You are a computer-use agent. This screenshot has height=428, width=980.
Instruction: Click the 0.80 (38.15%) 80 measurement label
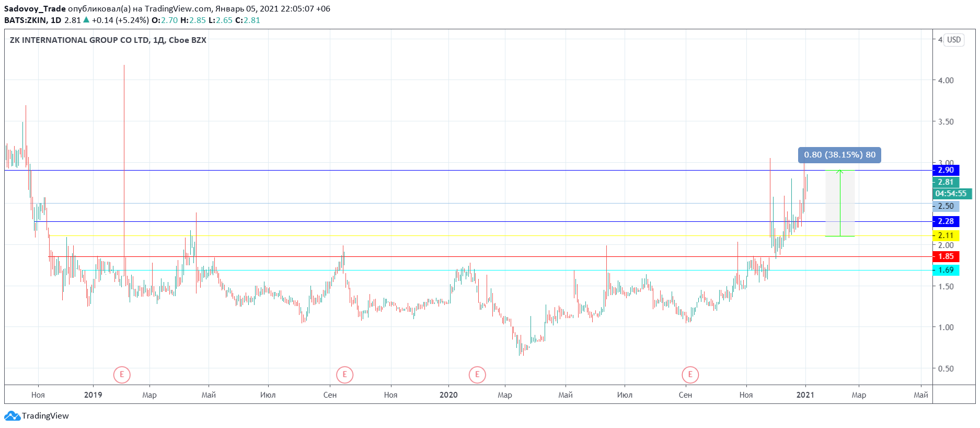(x=839, y=155)
